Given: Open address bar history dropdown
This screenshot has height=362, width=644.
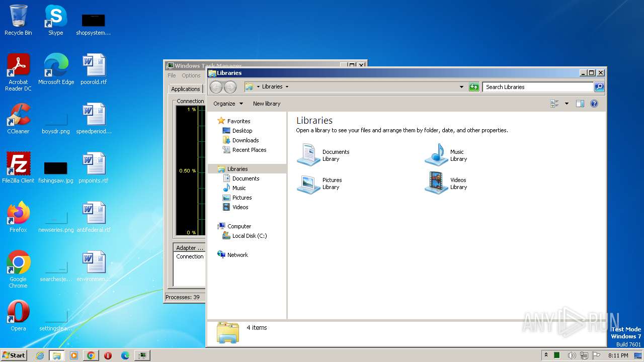Looking at the screenshot, I should (x=461, y=87).
